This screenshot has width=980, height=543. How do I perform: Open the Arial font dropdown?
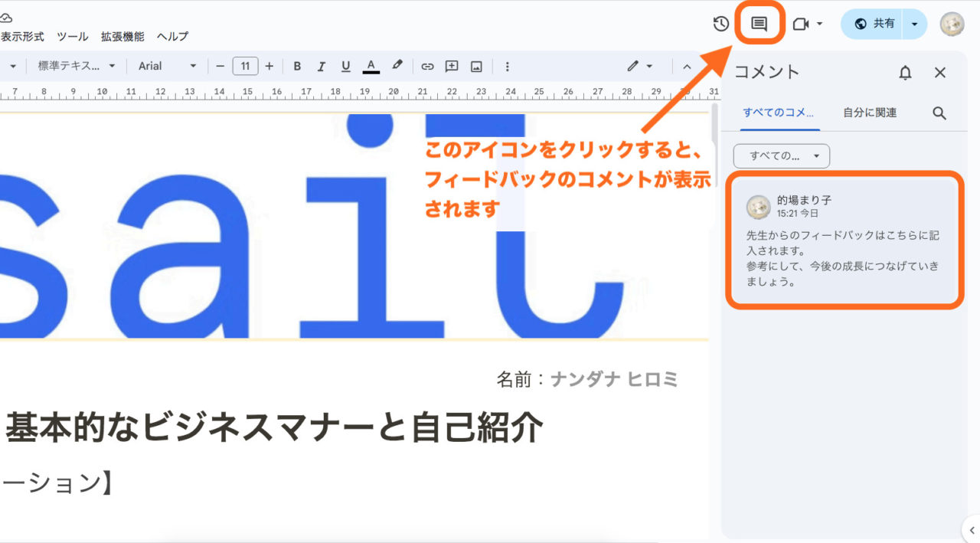pyautogui.click(x=167, y=67)
